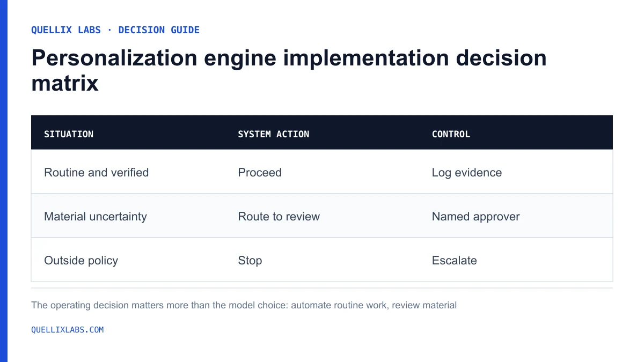The width and height of the screenshot is (644, 362).
Task: Select the Routine and verified cell
Action: (x=97, y=173)
